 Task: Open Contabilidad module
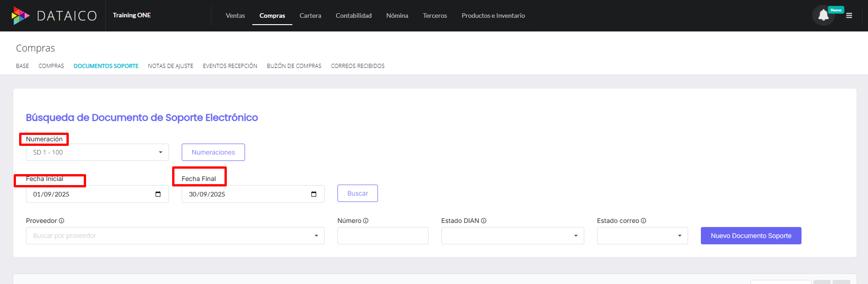(353, 15)
